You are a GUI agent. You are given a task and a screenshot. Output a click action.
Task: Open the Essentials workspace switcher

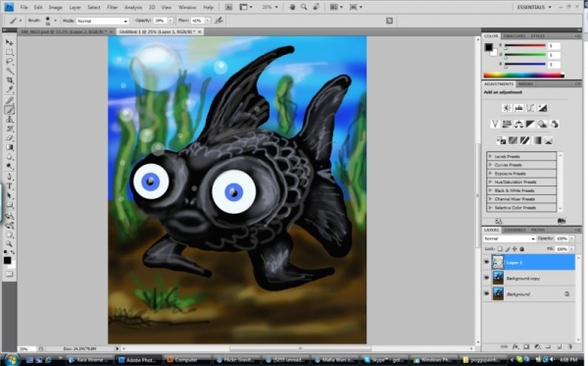pos(534,7)
